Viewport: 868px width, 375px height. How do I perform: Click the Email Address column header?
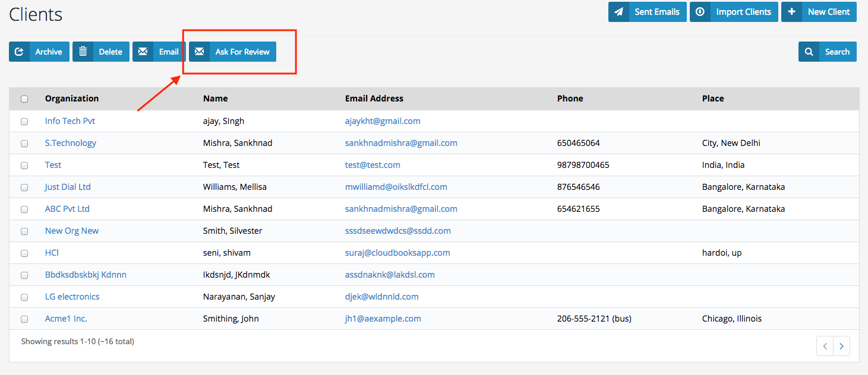click(x=374, y=98)
